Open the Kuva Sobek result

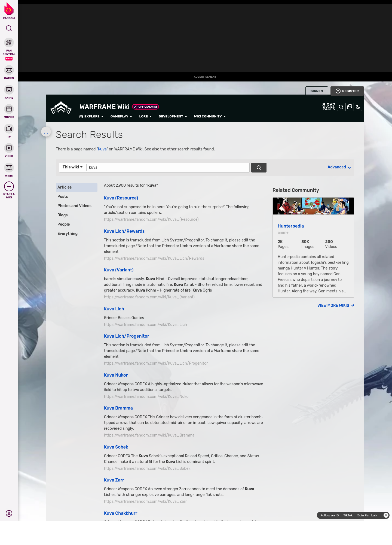[116, 447]
